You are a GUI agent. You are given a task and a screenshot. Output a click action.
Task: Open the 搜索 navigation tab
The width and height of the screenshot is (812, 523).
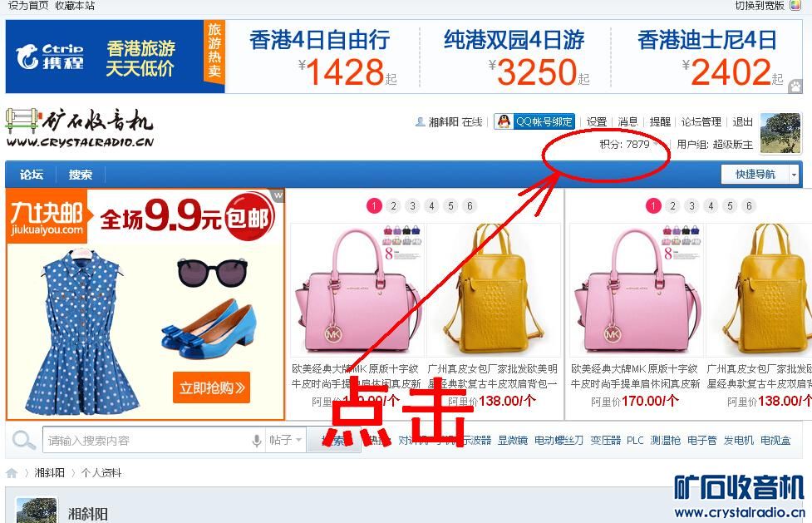coord(81,175)
